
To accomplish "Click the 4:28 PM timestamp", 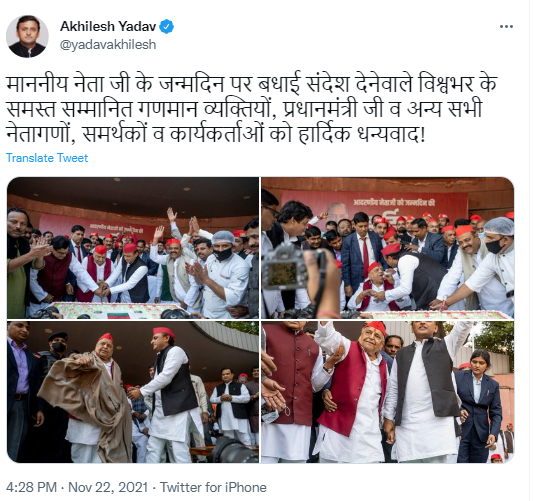I will click(x=31, y=487).
